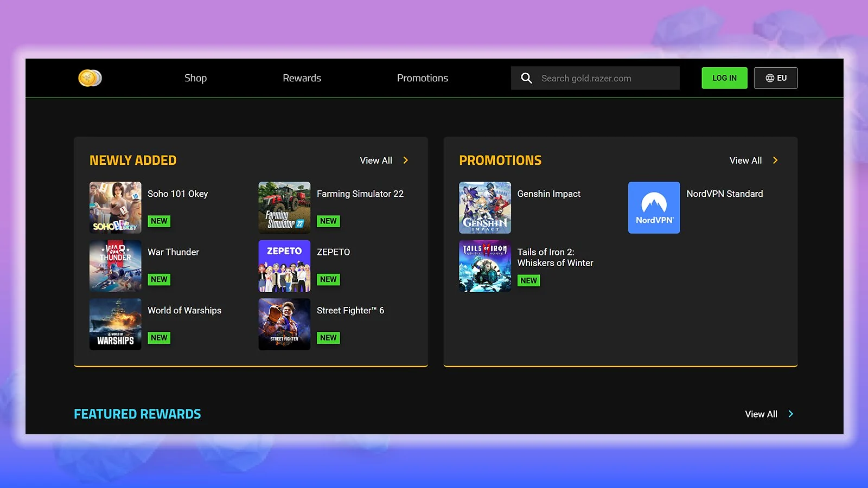Click the Razer Gold coin logo
The height and width of the screenshot is (488, 868).
[90, 78]
